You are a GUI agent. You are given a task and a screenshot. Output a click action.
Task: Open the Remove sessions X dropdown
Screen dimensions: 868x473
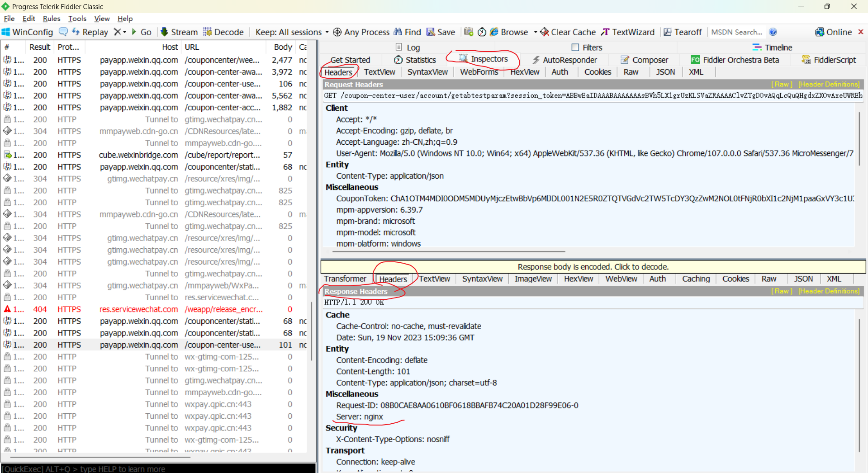tap(120, 32)
